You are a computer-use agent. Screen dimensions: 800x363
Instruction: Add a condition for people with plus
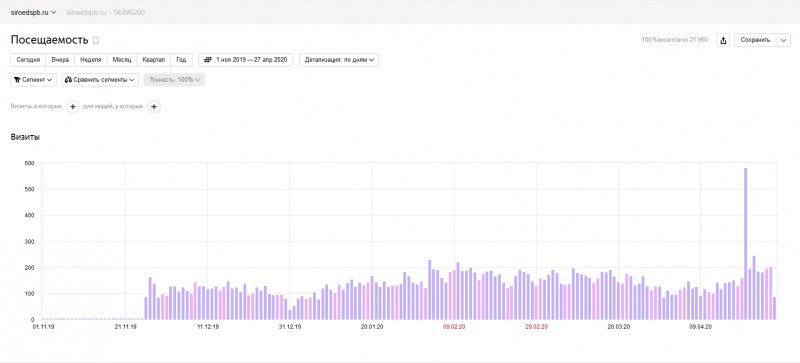[154, 107]
